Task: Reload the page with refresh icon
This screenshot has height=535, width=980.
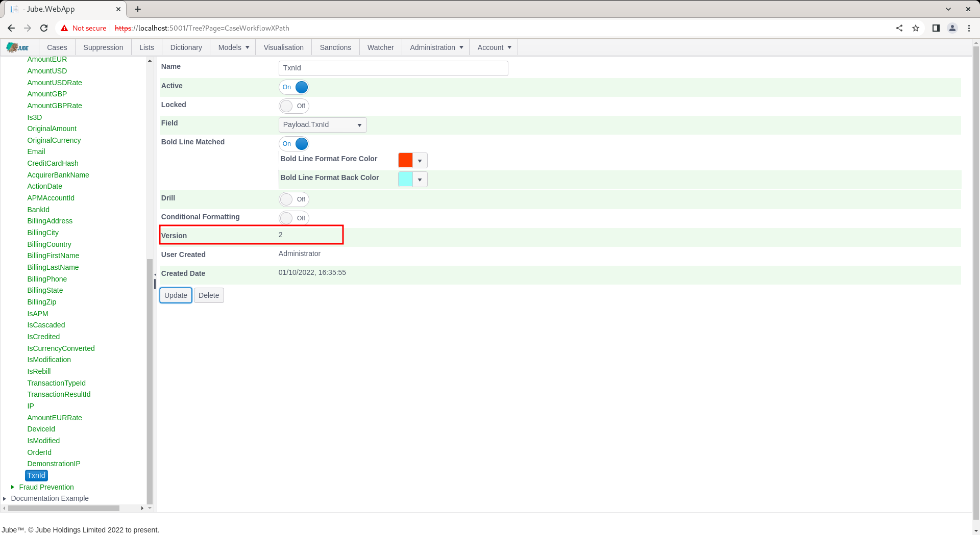Action: 44,28
